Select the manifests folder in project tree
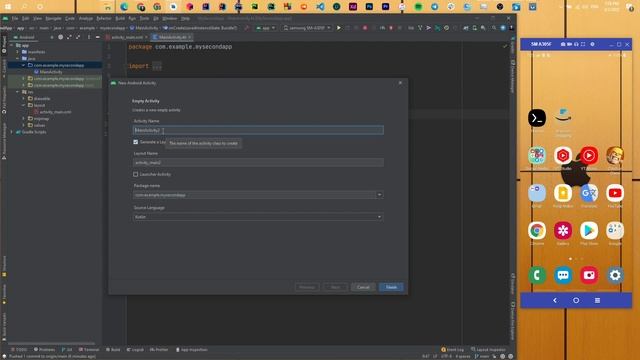Image resolution: width=640 pixels, height=360 pixels. tap(36, 52)
